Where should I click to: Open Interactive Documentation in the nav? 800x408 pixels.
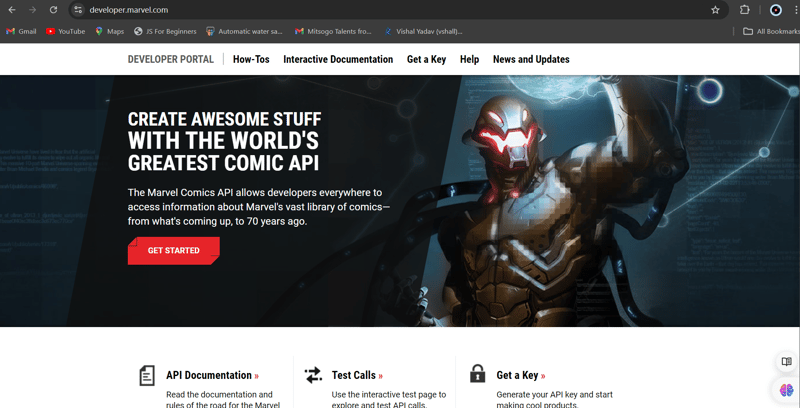(x=338, y=59)
